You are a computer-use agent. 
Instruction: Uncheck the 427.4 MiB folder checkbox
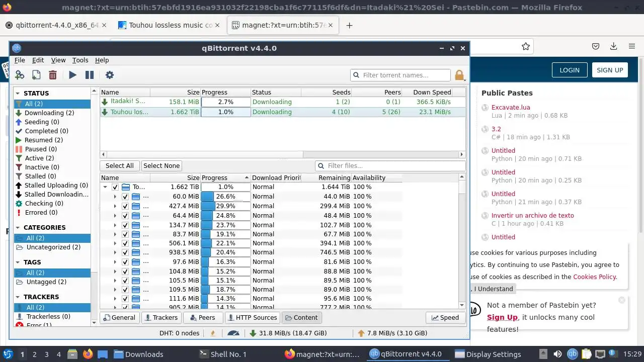tap(125, 206)
